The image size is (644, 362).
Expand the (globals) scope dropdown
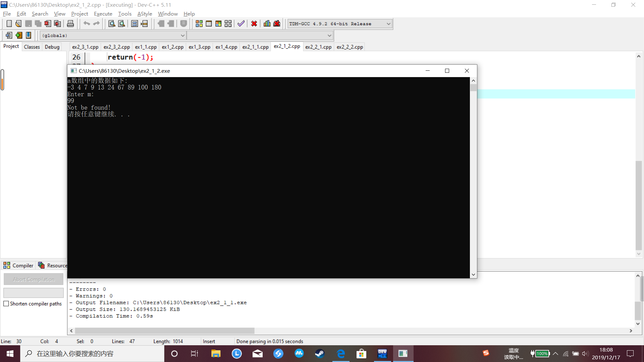click(182, 36)
